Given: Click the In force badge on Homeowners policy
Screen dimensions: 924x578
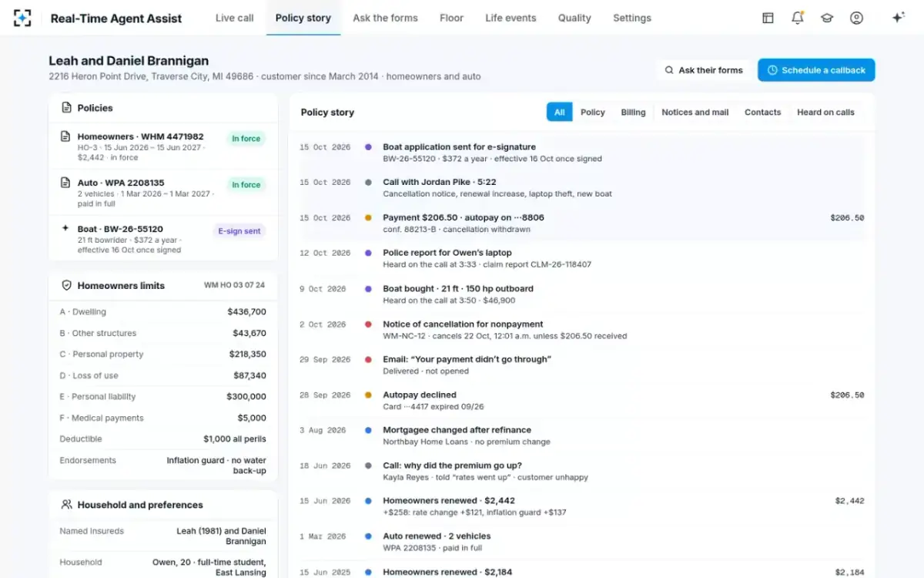Looking at the screenshot, I should click(x=246, y=139).
